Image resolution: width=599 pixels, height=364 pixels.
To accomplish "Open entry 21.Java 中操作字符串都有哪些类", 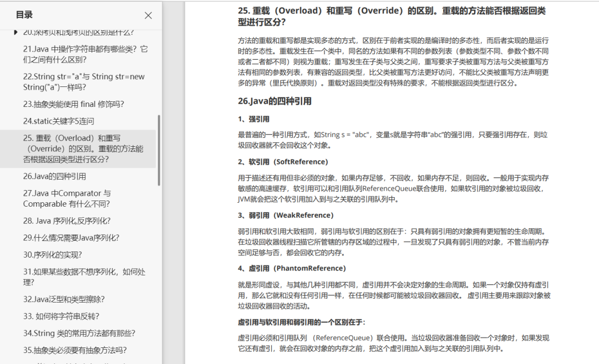I will 85,54.
